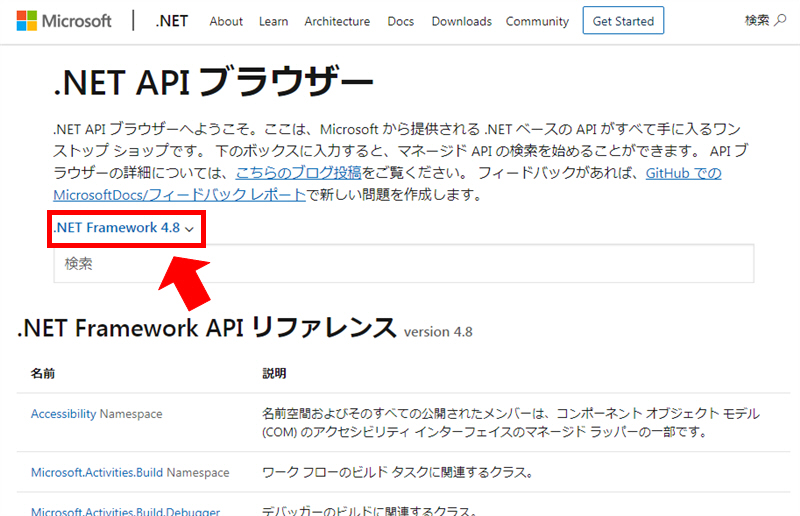Navigate to the Downloads page
Image resolution: width=800 pixels, height=516 pixels.
tap(462, 21)
